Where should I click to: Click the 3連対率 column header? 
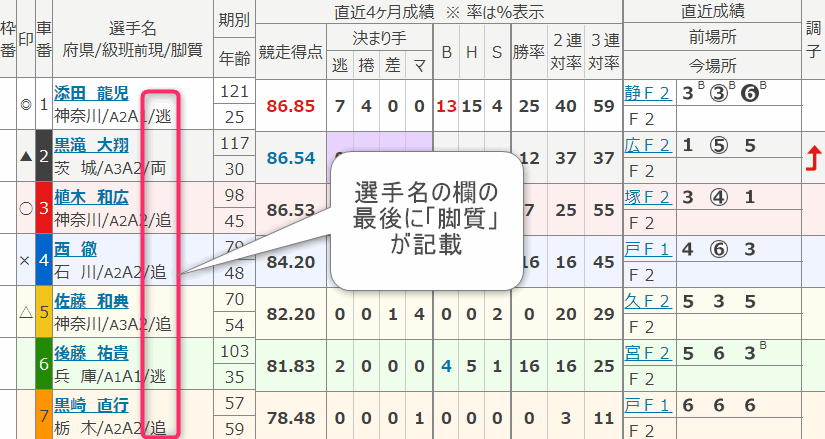[603, 52]
